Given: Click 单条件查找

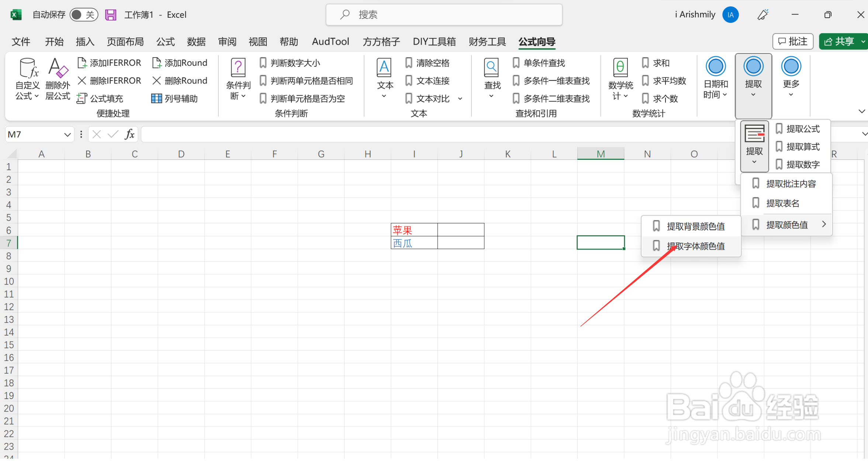Looking at the screenshot, I should point(539,63).
